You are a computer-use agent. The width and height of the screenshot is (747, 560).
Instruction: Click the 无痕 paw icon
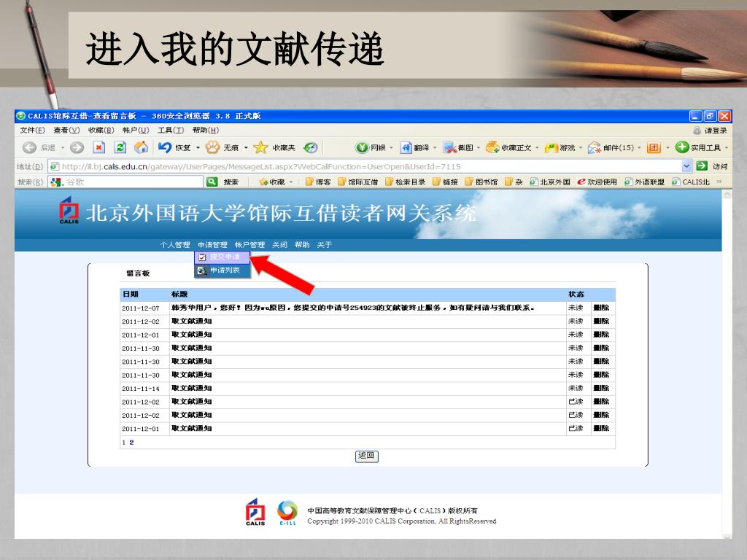tap(212, 147)
